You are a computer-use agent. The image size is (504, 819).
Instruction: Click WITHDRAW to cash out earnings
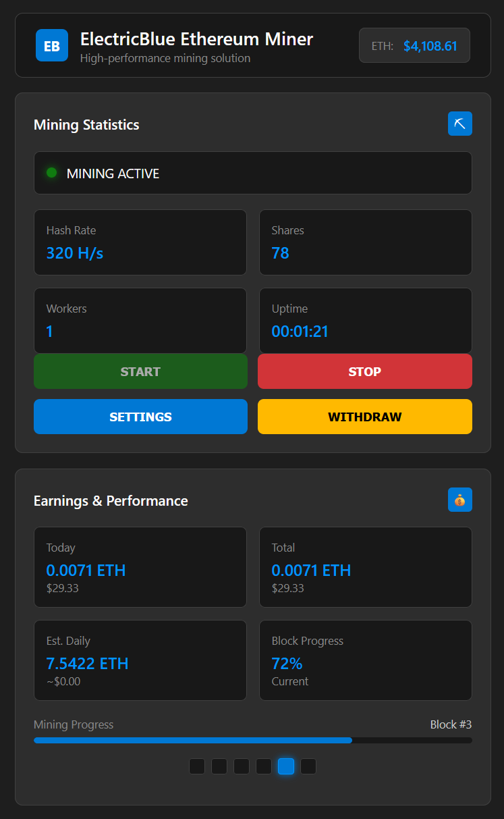(365, 417)
